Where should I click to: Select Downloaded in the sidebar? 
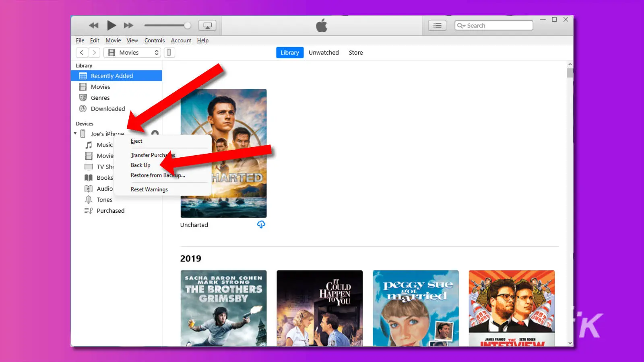pos(116,109)
